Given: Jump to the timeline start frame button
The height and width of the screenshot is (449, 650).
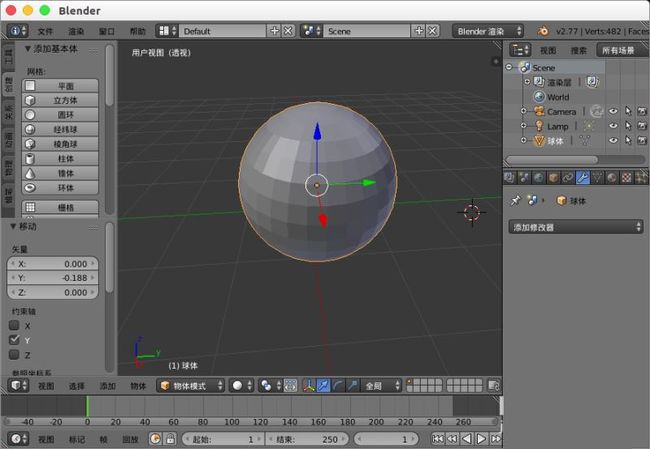Looking at the screenshot, I should (x=438, y=438).
